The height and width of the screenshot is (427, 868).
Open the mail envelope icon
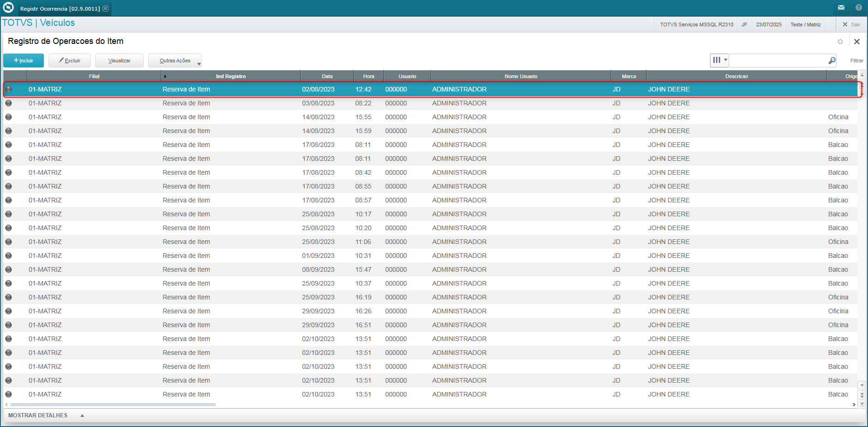point(841,8)
